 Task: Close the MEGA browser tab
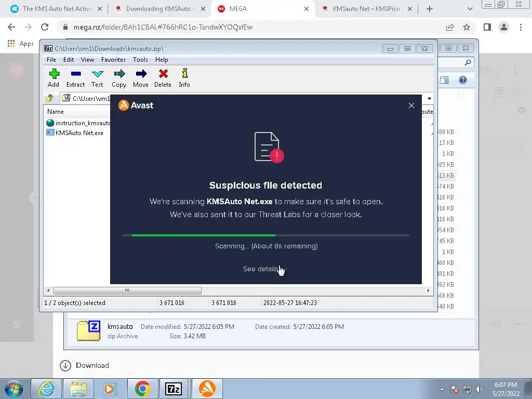click(x=307, y=9)
